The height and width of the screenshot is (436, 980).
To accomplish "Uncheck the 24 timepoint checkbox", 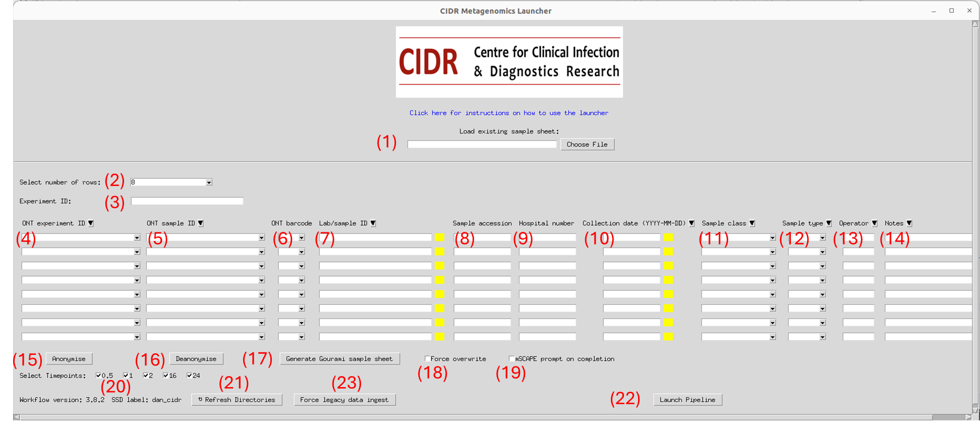I will tap(190, 376).
